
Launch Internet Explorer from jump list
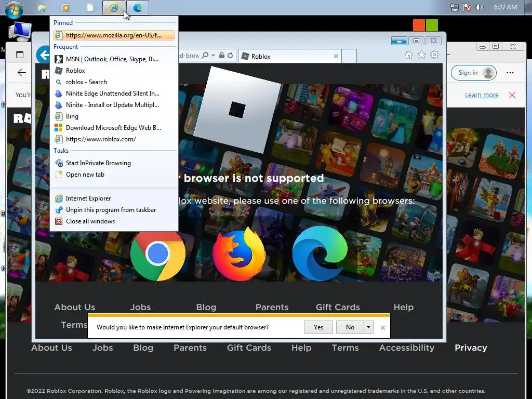(114, 198)
